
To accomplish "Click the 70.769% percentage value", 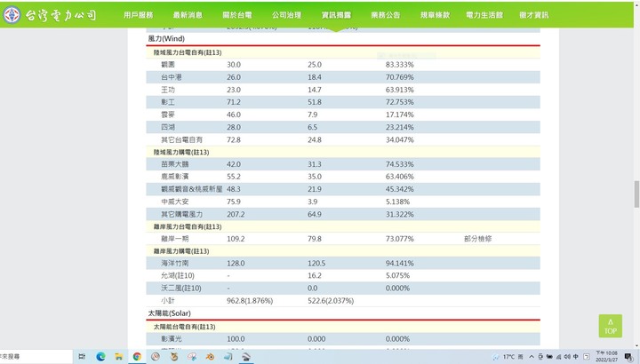I will tap(400, 77).
